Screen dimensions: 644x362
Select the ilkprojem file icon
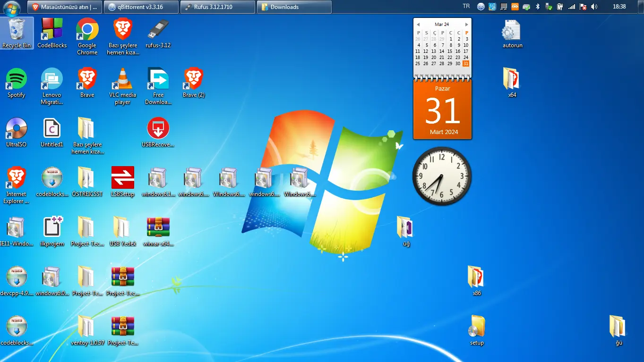click(x=52, y=231)
